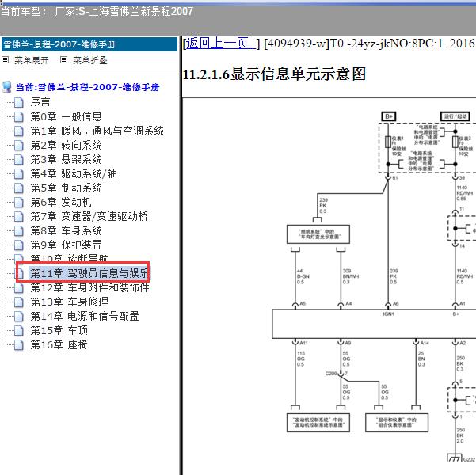
Task: Click the page icon beside 第9章 保护装置
Action: pos(19,245)
